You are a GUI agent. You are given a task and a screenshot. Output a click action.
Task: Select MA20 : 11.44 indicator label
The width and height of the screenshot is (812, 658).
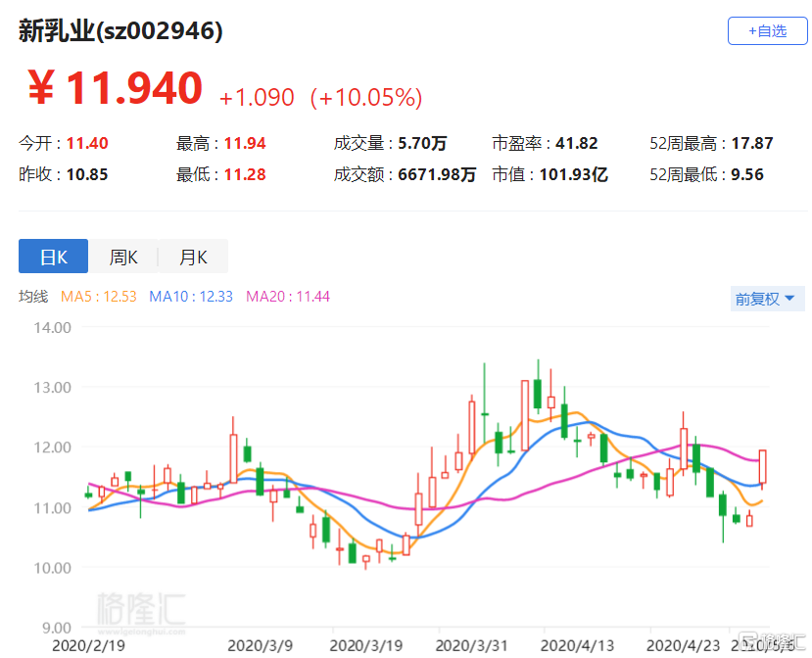coord(287,297)
